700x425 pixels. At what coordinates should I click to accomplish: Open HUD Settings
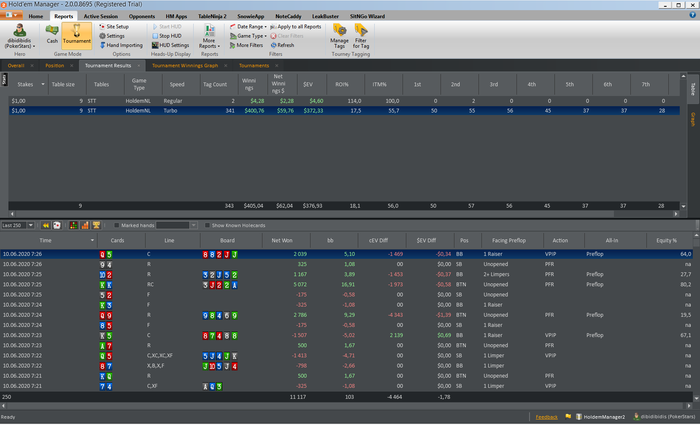click(x=170, y=45)
